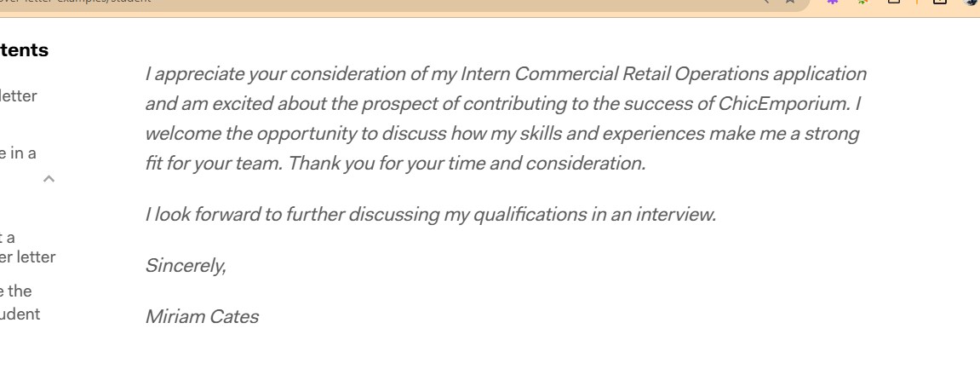This screenshot has width=980, height=369.
Task: Click the extensions icon left of the divider
Action: pyautogui.click(x=894, y=3)
